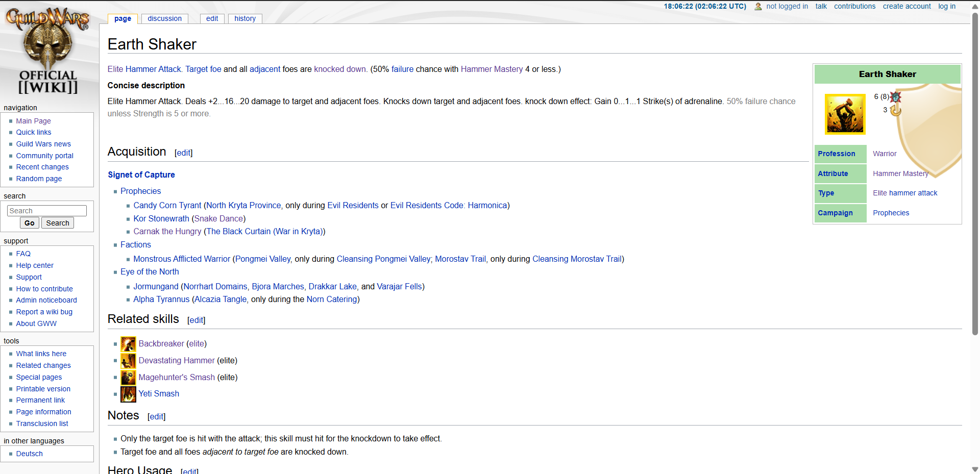980x474 pixels.
Task: Open What links here tool
Action: pyautogui.click(x=41, y=354)
